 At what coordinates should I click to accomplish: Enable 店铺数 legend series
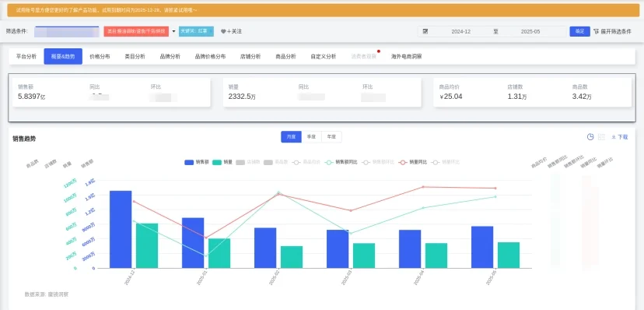tap(248, 162)
